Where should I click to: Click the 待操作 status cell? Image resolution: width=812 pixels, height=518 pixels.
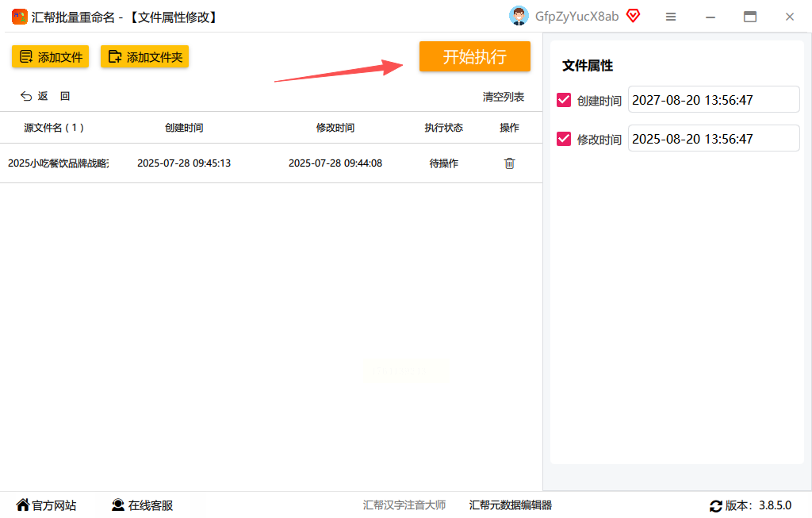pyautogui.click(x=444, y=163)
